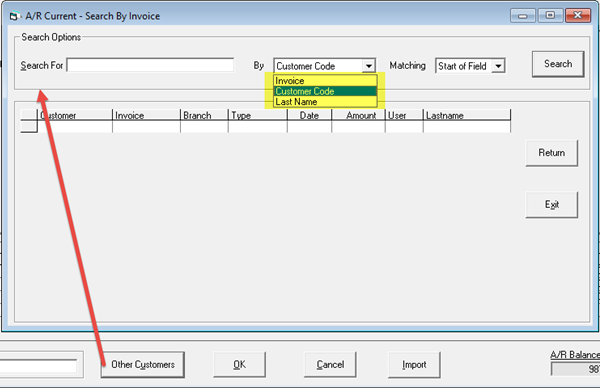
Task: Click the User column header
Action: point(404,115)
